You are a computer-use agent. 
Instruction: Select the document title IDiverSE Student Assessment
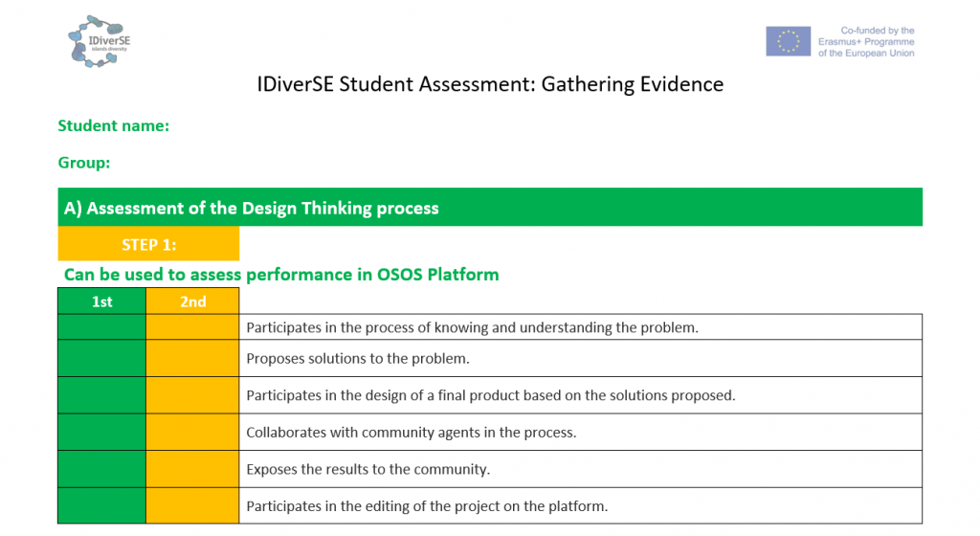490,84
